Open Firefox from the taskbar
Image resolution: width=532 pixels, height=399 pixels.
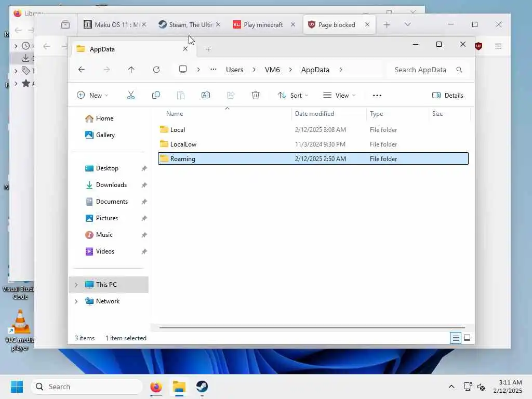coord(156,387)
